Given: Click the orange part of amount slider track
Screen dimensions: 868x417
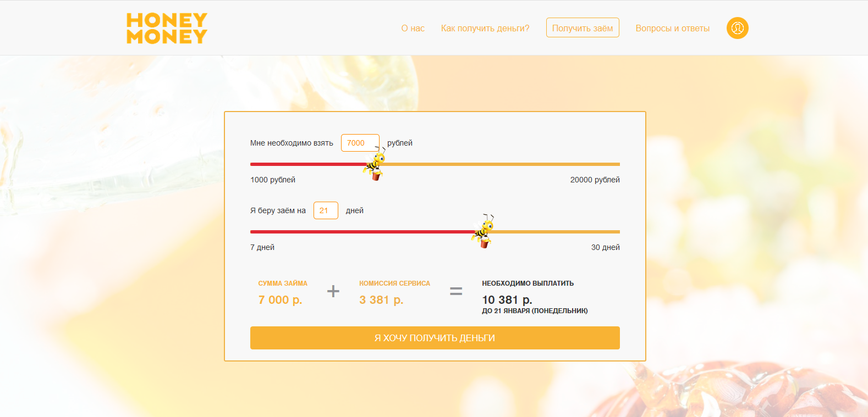Looking at the screenshot, I should pyautogui.click(x=501, y=164).
